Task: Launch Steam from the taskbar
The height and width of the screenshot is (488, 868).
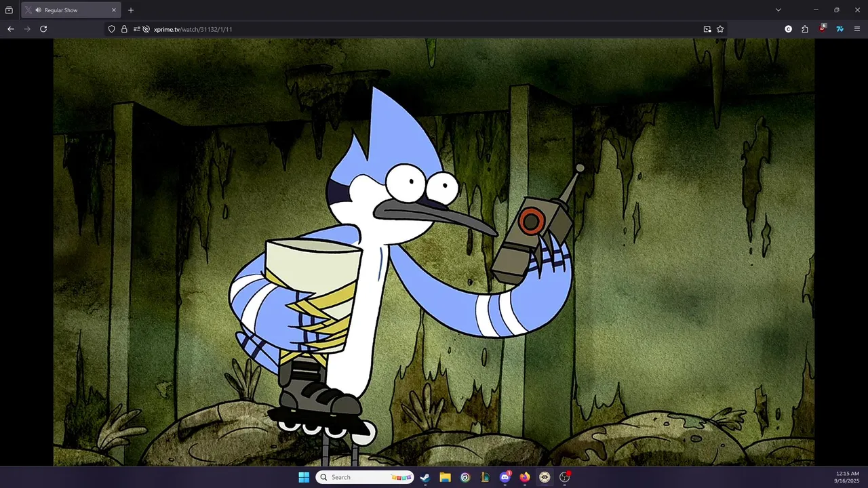Action: click(425, 477)
